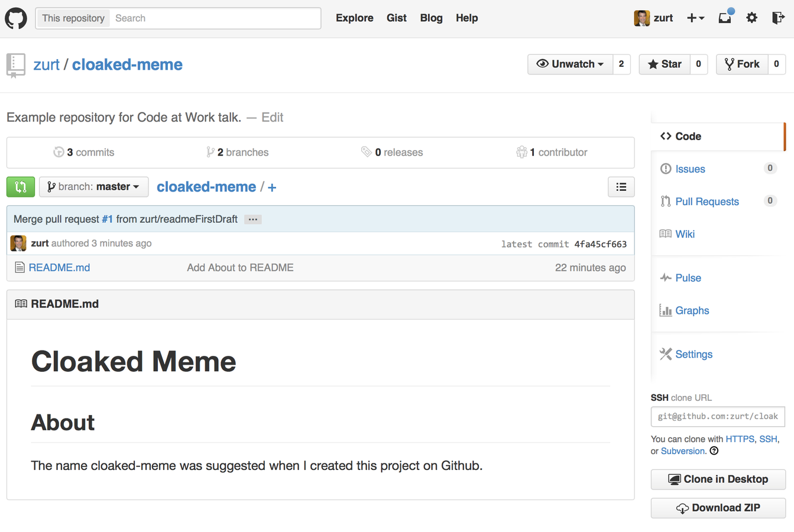This screenshot has width=794, height=532.
Task: Expand the commit message ellipsis
Action: pos(253,219)
